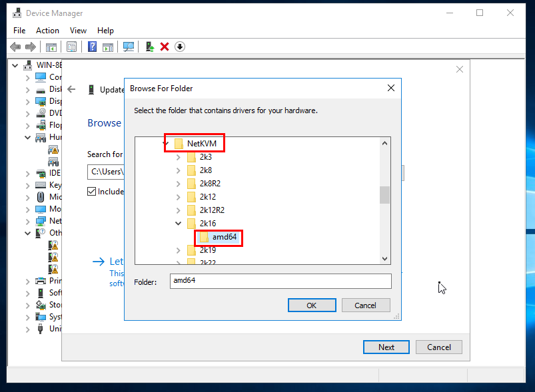
Task: Click the wizard back arrow
Action: coord(71,89)
